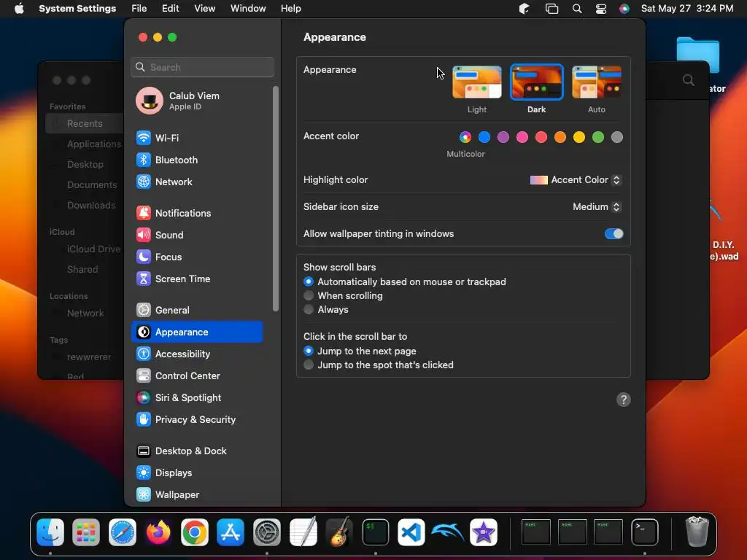Open the Help menu

[290, 9]
